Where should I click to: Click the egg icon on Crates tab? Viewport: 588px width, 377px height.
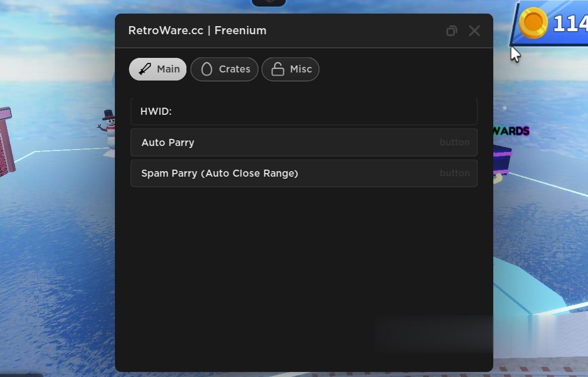[207, 69]
